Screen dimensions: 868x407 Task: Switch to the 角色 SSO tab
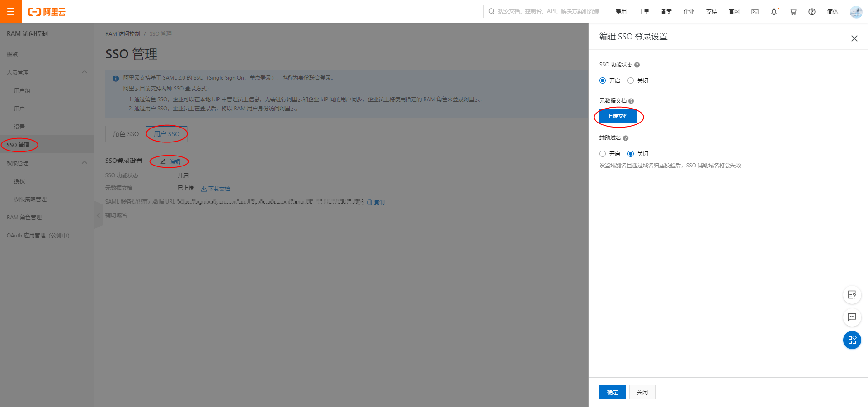(x=126, y=134)
